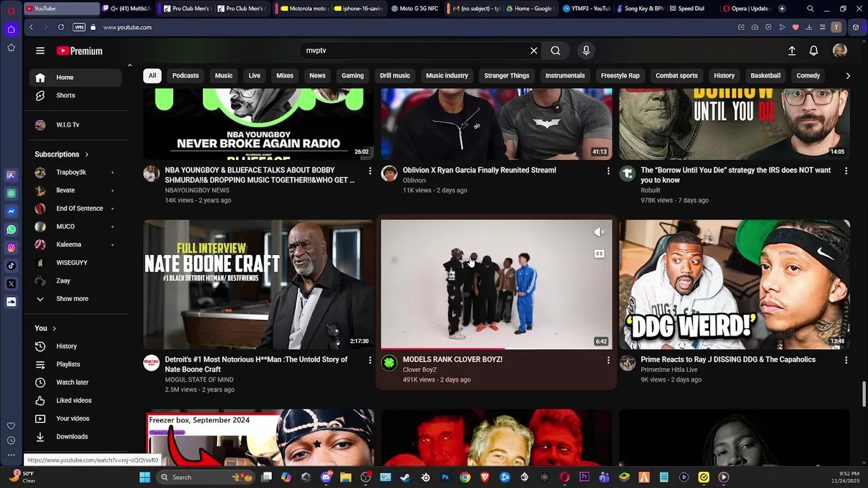
Task: Select the Gaming filter chip
Action: point(353,76)
